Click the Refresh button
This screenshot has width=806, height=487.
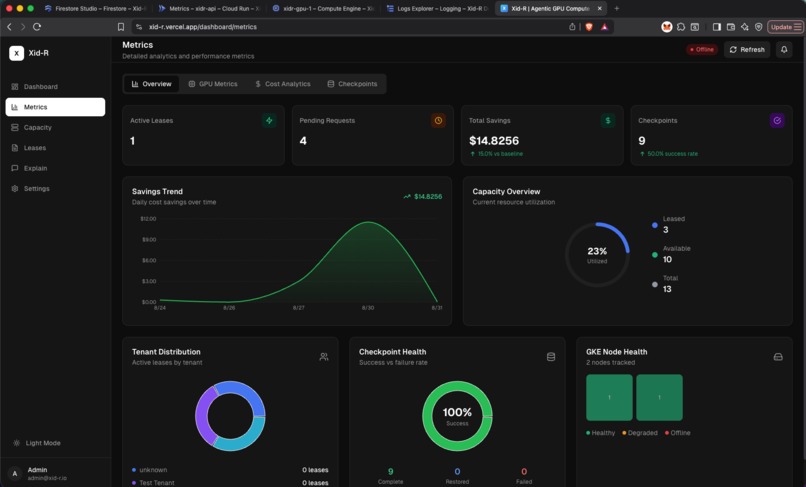(x=747, y=49)
